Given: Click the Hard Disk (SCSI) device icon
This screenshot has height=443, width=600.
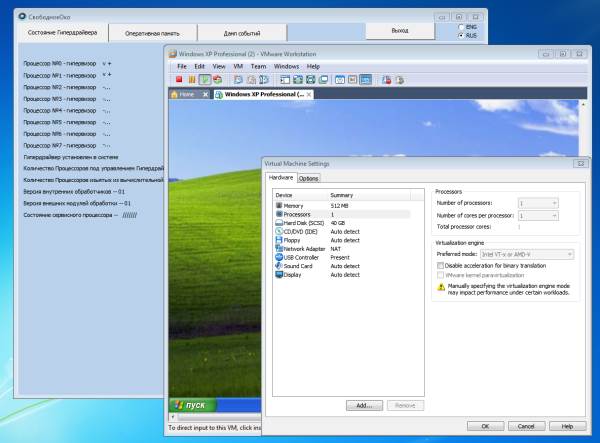Looking at the screenshot, I should click(x=279, y=223).
